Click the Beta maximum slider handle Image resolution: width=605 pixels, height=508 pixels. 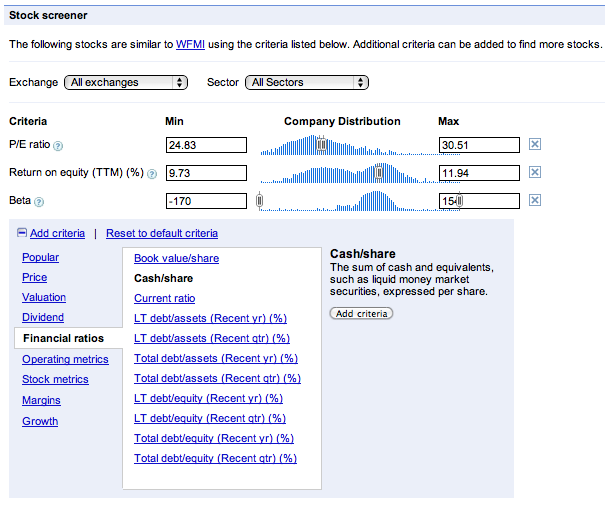click(x=459, y=201)
